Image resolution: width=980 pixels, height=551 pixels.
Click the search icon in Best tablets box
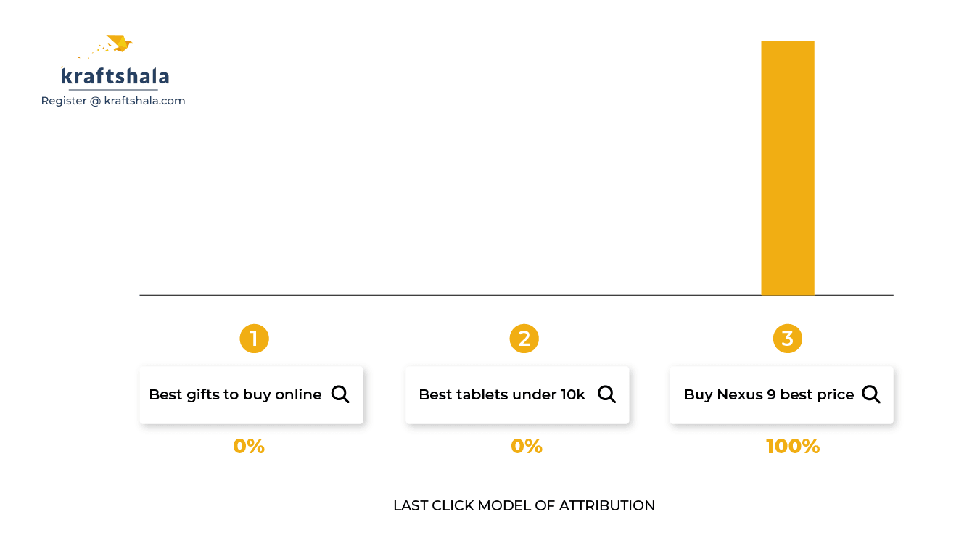pos(606,394)
